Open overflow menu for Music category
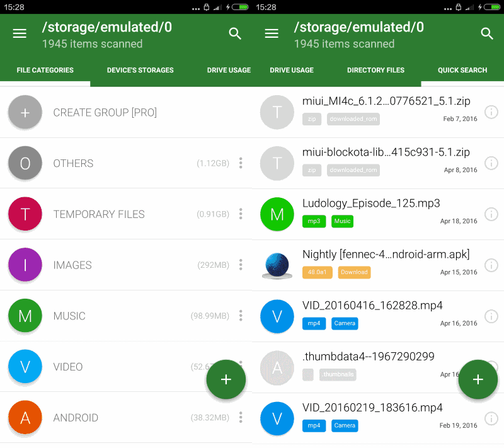 [x=241, y=315]
